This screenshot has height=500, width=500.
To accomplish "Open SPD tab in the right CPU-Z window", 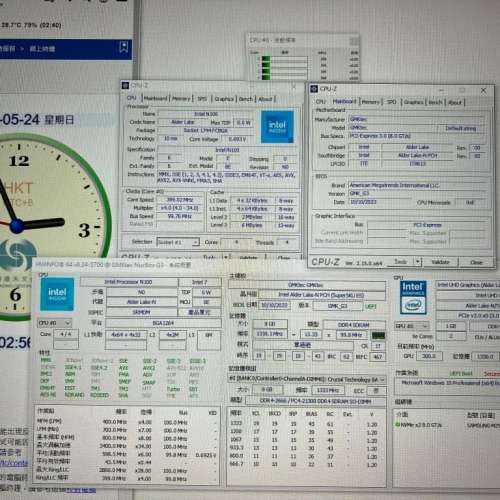I will 392,102.
